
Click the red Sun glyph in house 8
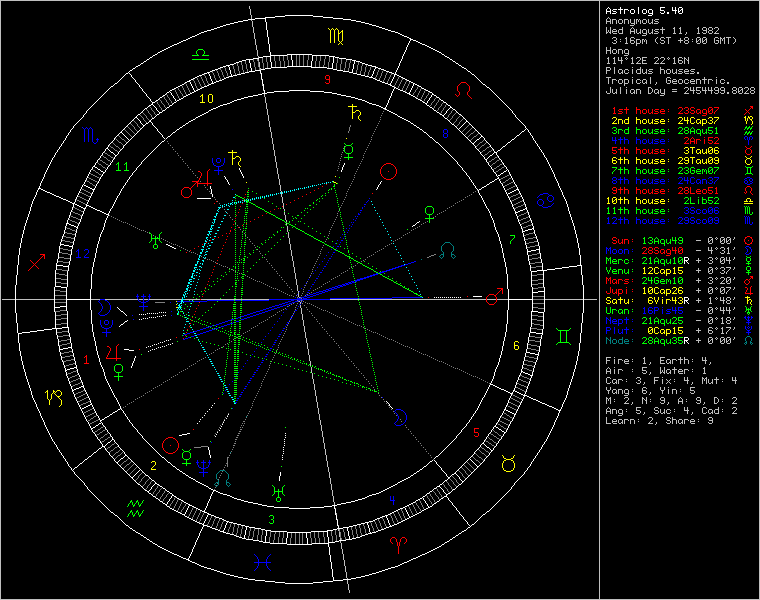tap(389, 171)
